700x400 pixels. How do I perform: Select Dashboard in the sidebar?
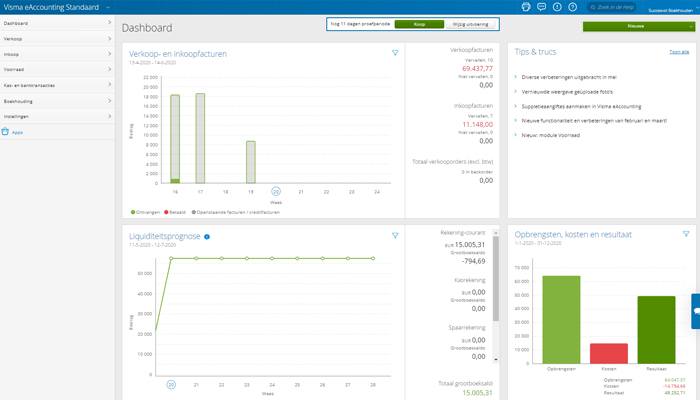(57, 23)
